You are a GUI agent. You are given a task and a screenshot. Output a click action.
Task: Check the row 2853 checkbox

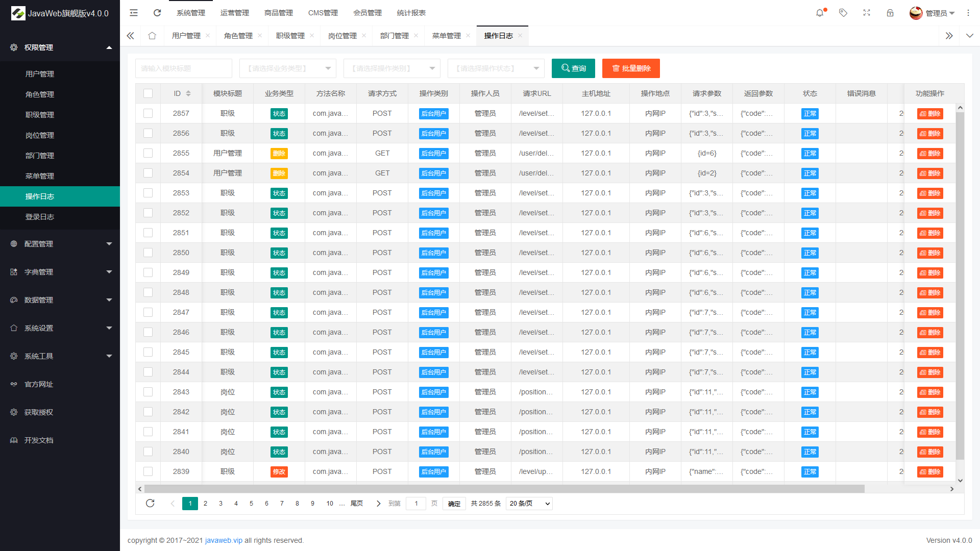148,193
